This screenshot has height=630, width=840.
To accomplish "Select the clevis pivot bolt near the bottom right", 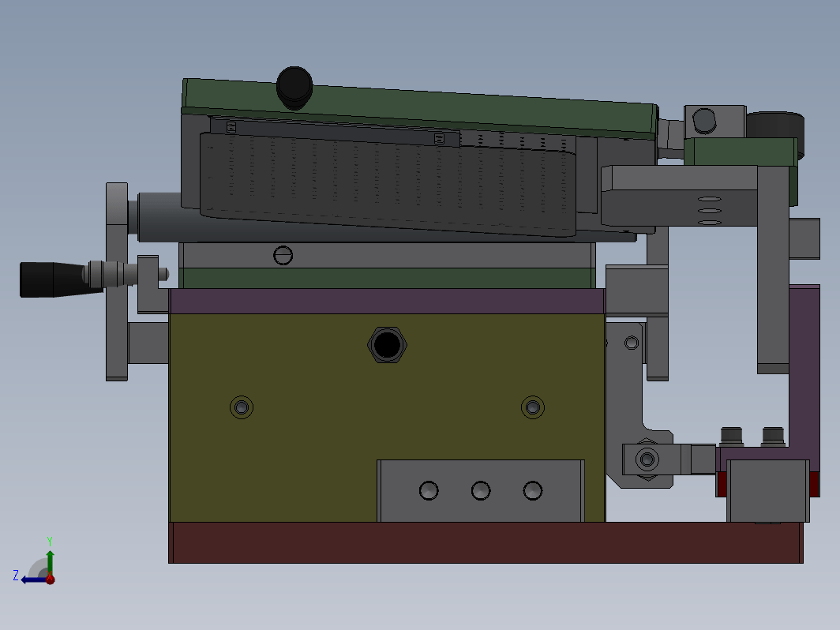I will pos(647,459).
